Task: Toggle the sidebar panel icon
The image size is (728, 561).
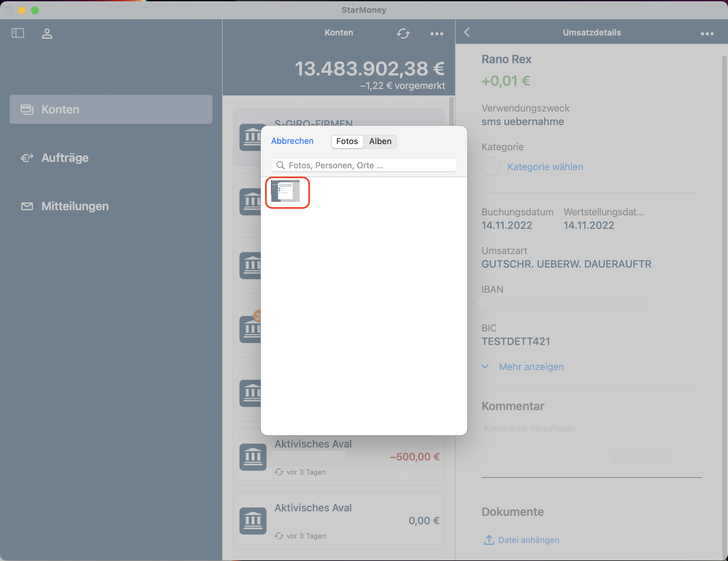Action: click(x=18, y=33)
